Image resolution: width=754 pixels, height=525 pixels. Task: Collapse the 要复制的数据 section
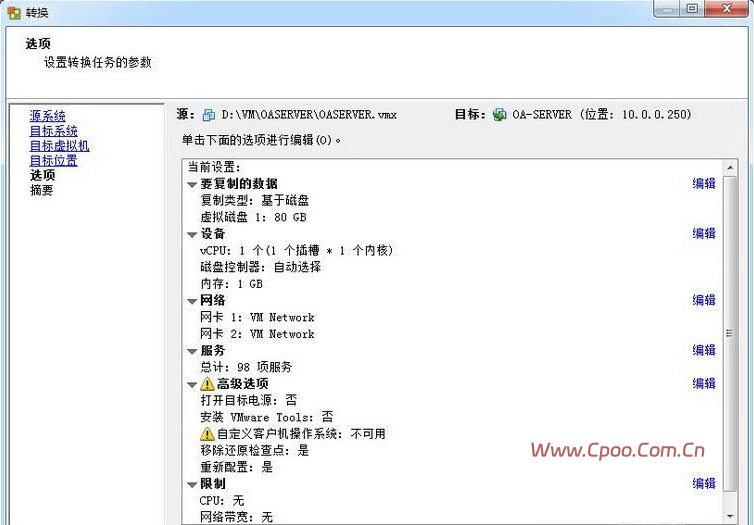(x=192, y=185)
